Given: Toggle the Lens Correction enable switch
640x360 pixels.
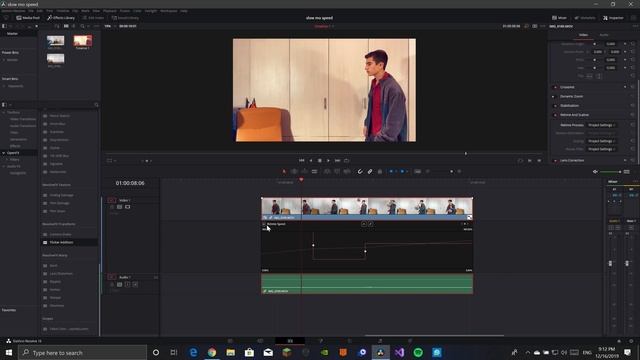Looking at the screenshot, I should (x=555, y=160).
